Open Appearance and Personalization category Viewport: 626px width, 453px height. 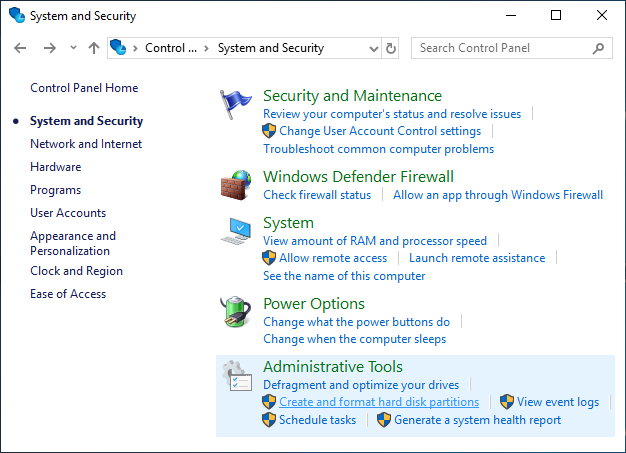pos(73,243)
